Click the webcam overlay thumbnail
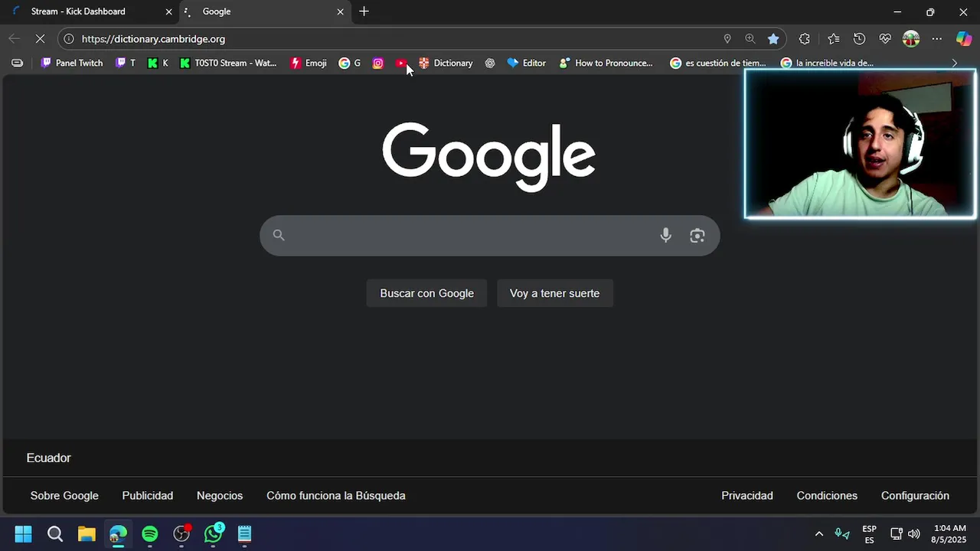The image size is (980, 551). (x=860, y=145)
